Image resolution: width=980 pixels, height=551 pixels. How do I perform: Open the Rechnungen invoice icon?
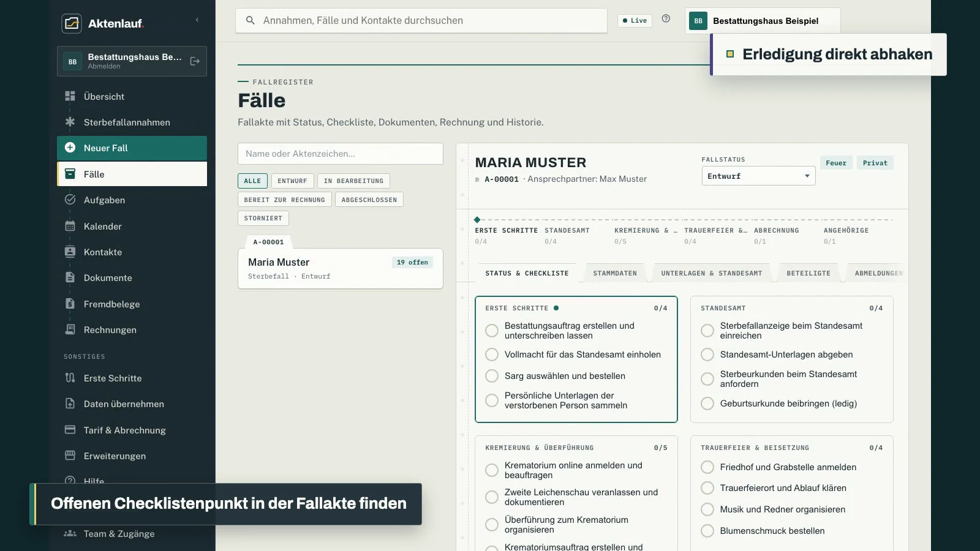click(x=70, y=329)
